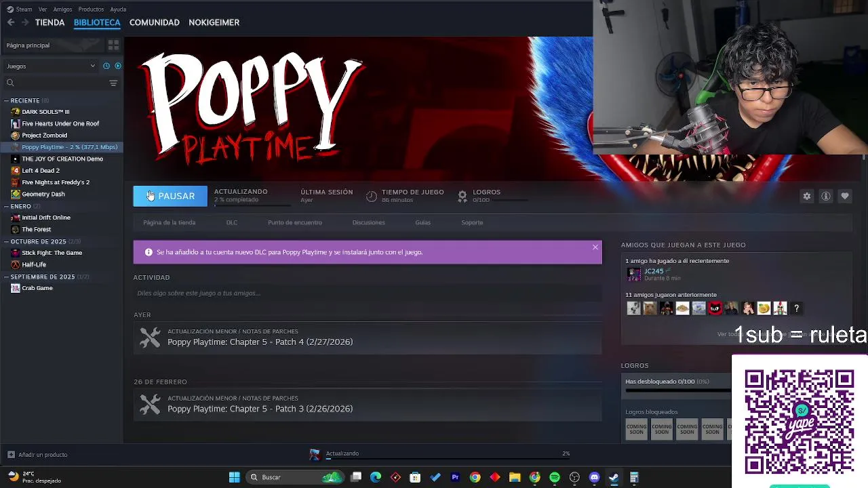
Task: Open game settings gear icon
Action: point(807,196)
